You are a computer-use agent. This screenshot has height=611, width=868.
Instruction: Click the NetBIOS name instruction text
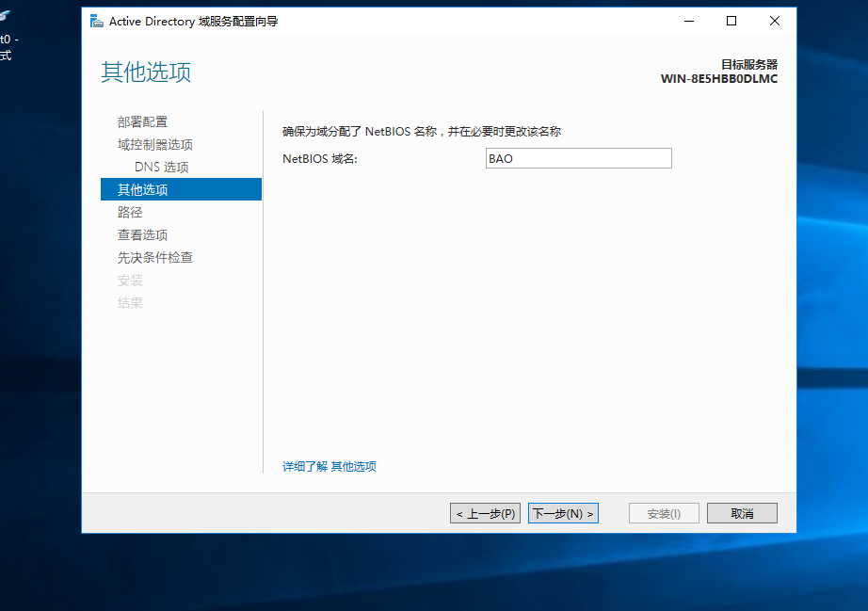[x=422, y=132]
